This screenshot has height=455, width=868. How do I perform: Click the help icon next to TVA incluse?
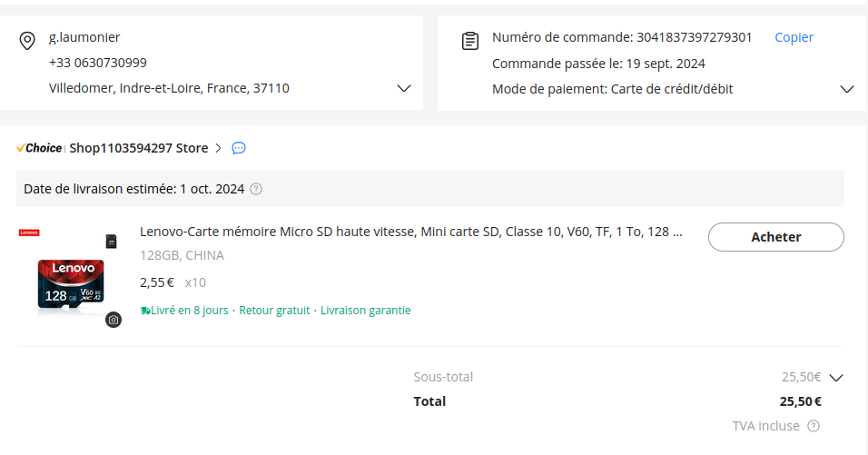click(814, 426)
